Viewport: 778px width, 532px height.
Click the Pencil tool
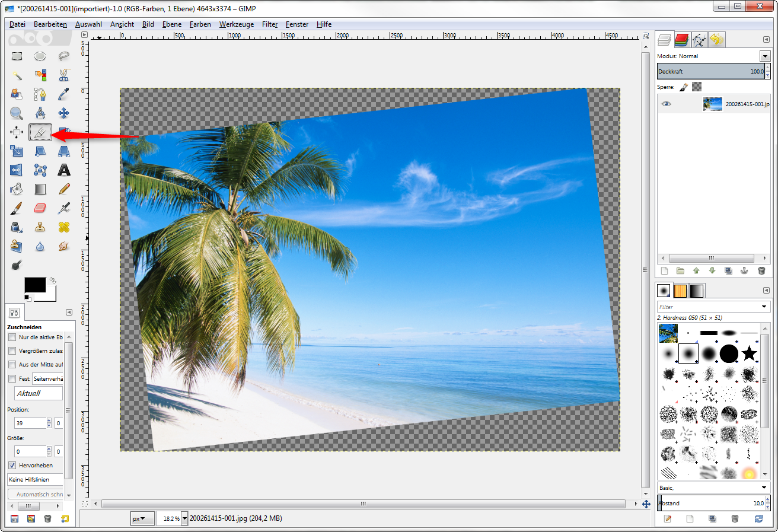63,189
